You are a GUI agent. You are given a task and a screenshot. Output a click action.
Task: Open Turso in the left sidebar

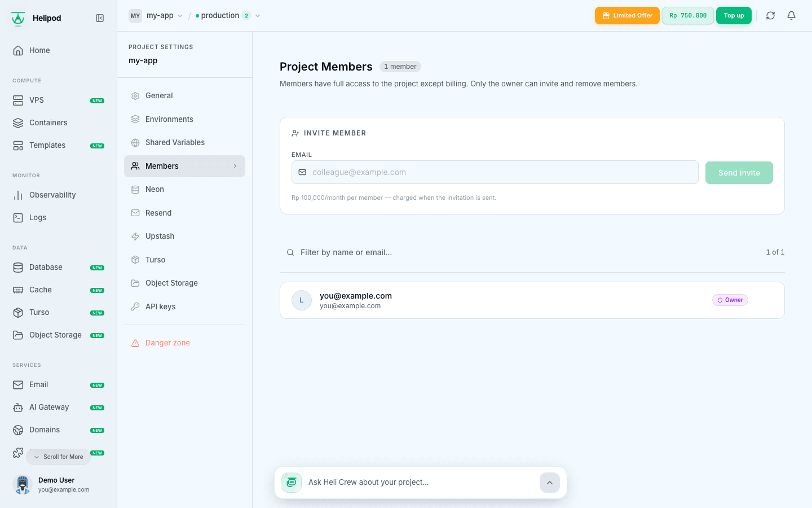click(58, 312)
